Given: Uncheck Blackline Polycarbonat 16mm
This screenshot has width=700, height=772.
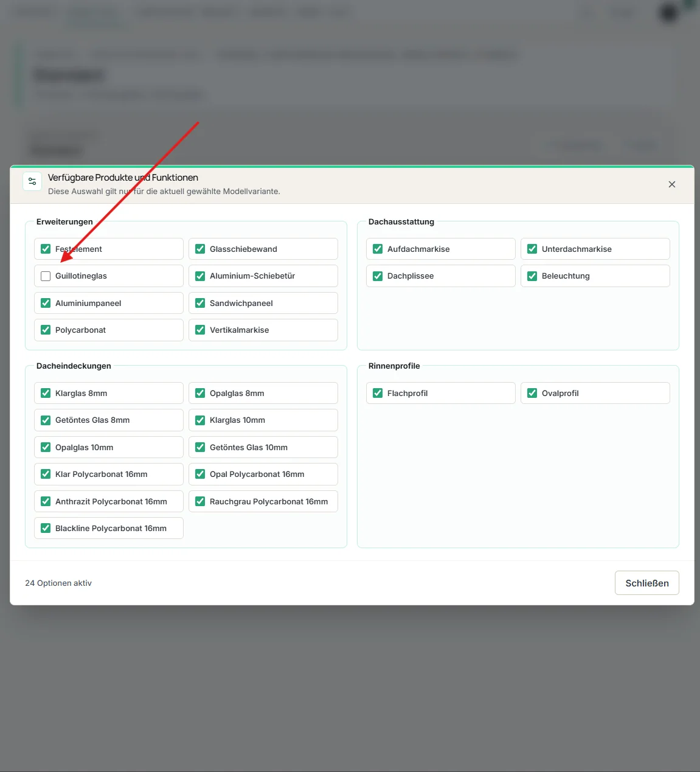Looking at the screenshot, I should pos(46,528).
